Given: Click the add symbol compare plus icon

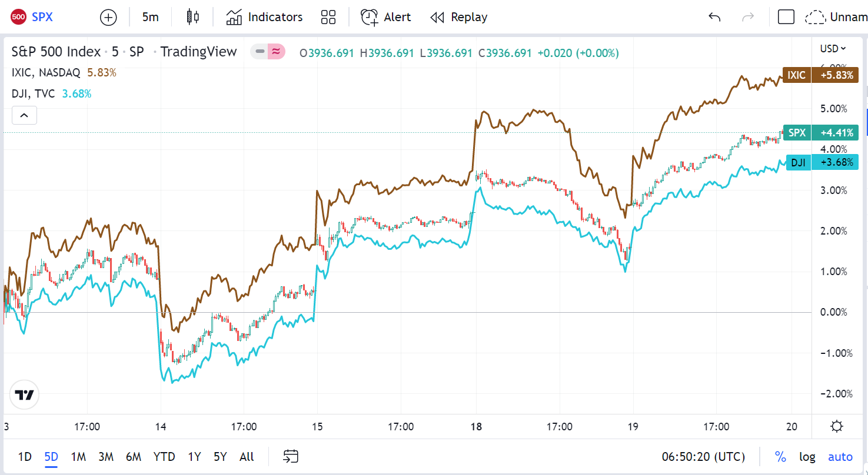Looking at the screenshot, I should [109, 17].
